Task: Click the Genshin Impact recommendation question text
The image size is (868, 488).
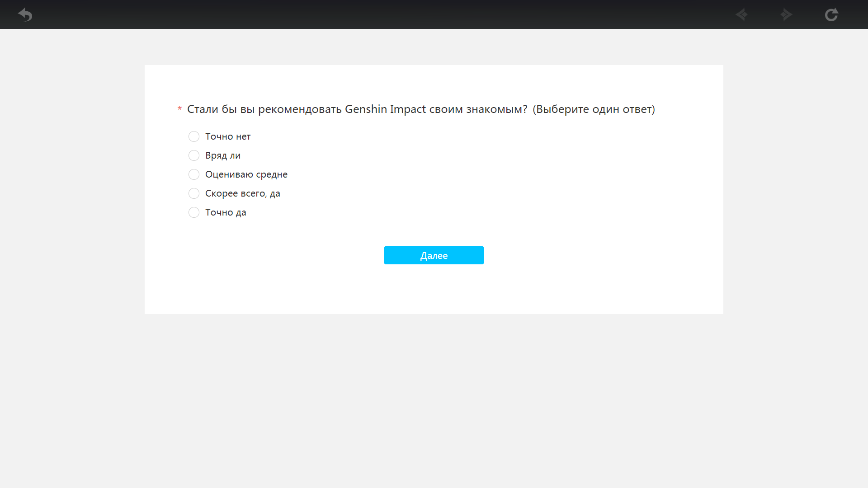Action: pos(357,109)
